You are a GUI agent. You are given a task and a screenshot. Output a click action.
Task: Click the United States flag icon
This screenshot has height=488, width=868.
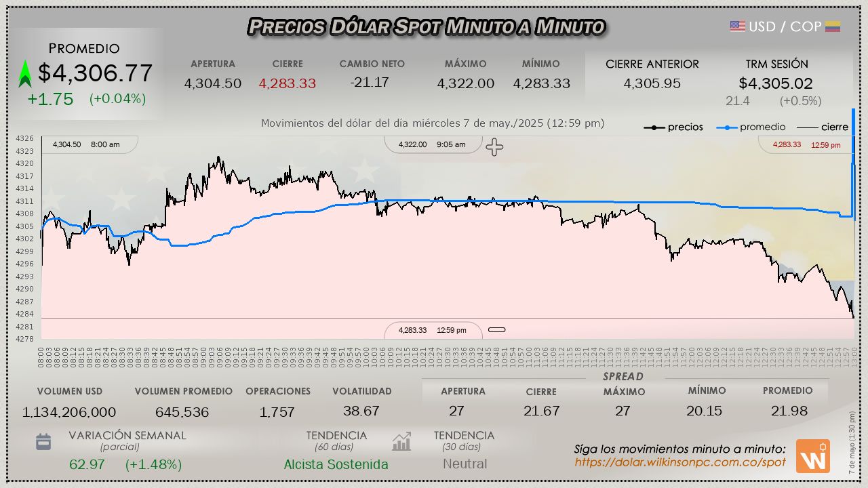point(737,26)
